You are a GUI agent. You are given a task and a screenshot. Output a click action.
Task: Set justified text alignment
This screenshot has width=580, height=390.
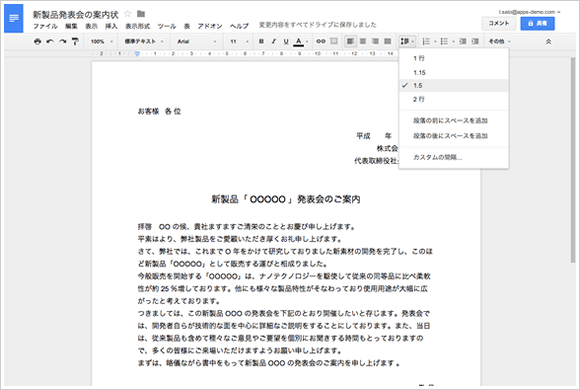click(388, 41)
